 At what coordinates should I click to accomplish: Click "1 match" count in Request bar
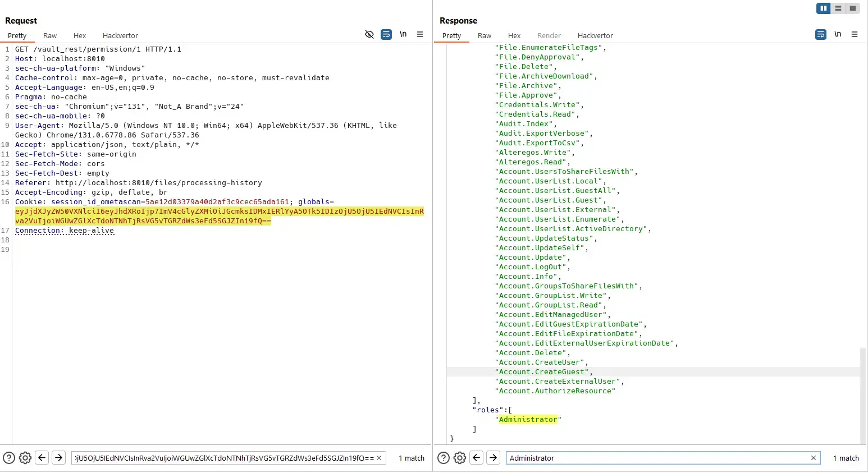(x=412, y=458)
